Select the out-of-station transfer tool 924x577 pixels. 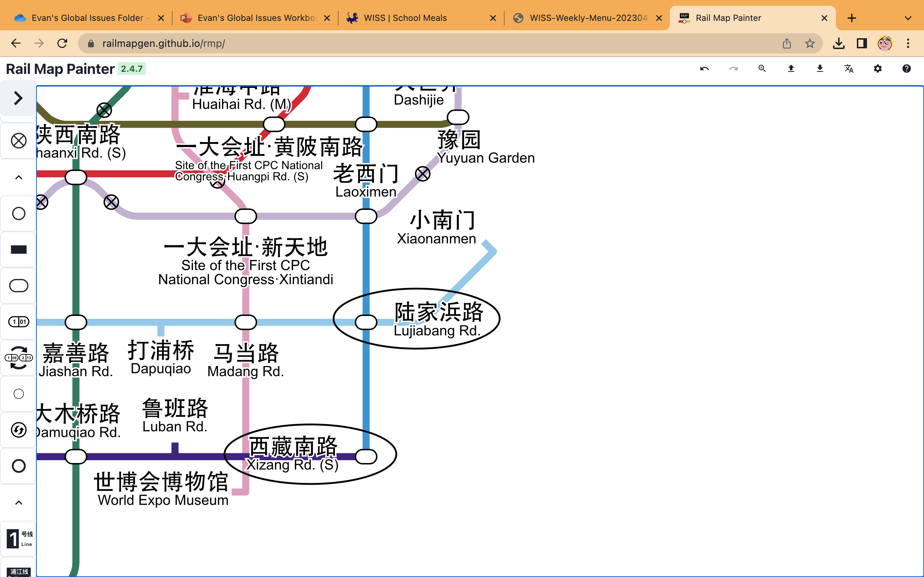pos(18,358)
